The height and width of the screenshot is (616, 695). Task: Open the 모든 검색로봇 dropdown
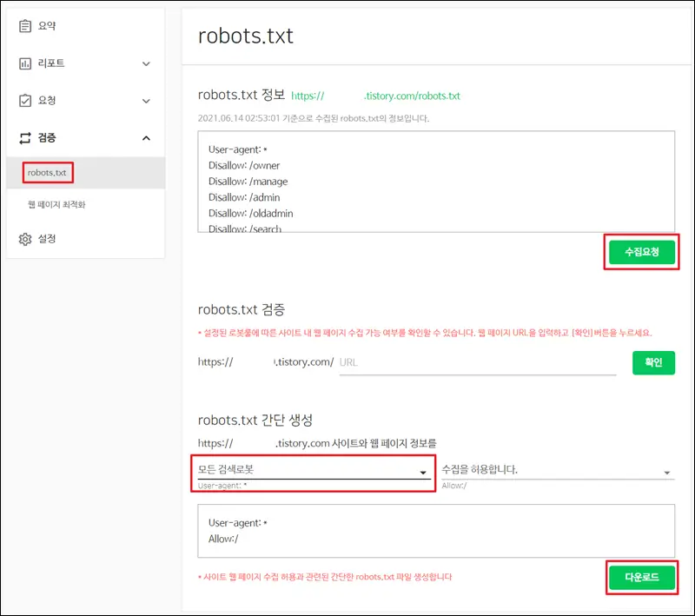click(312, 471)
